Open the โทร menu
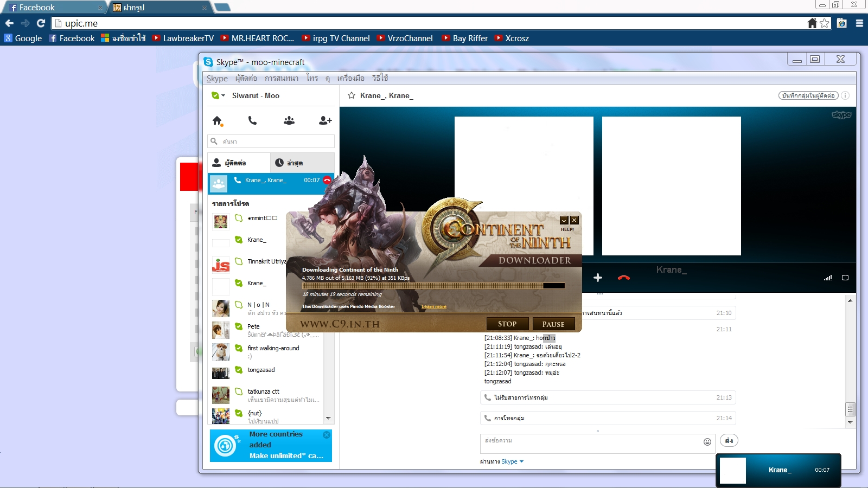Image resolution: width=868 pixels, height=488 pixels. (312, 78)
